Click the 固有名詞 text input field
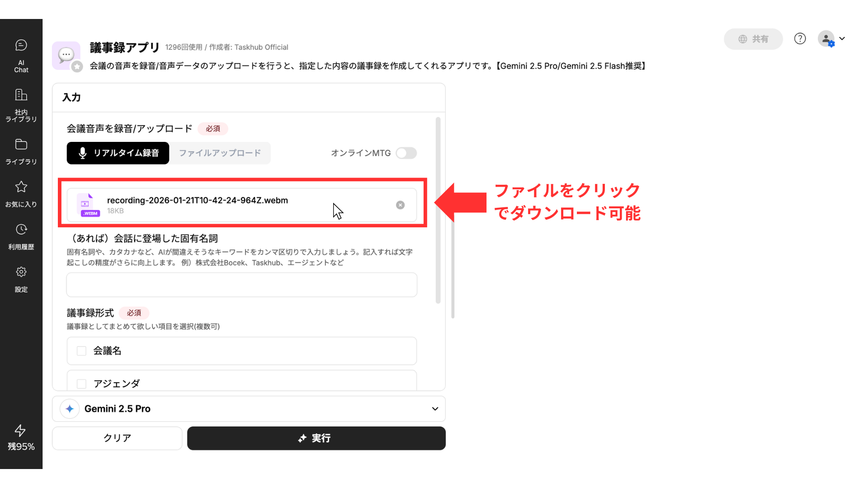The width and height of the screenshot is (868, 488). click(242, 285)
